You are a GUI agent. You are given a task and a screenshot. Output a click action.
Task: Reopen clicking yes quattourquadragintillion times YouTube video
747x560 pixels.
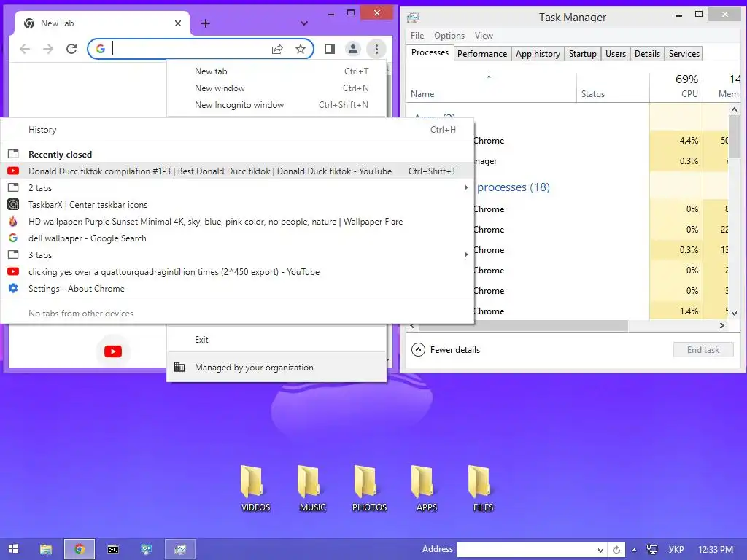(x=237, y=272)
